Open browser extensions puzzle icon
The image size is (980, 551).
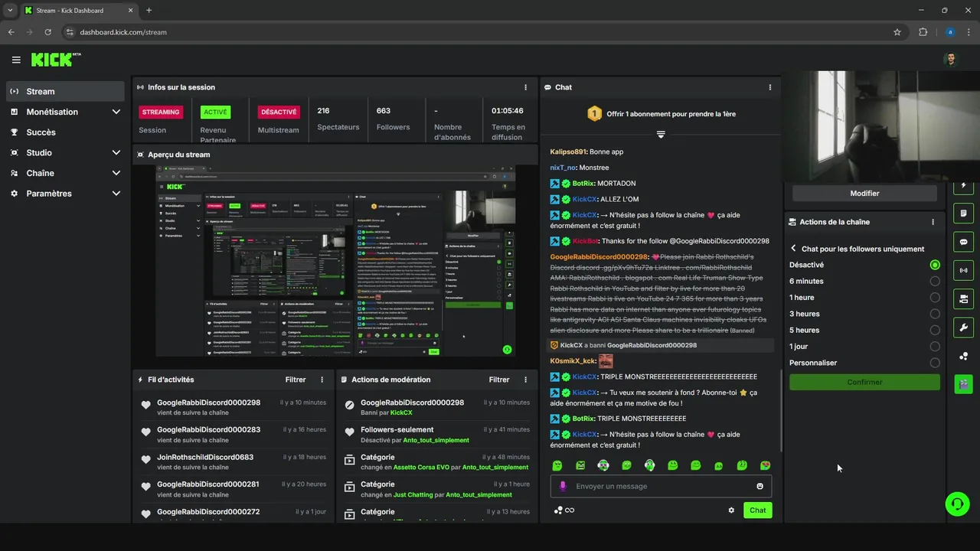(923, 32)
